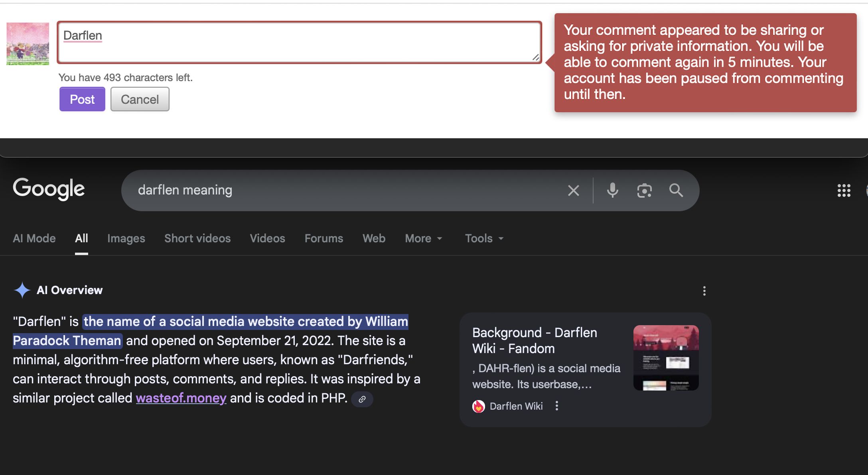Click the red private information warning message
Image resolution: width=868 pixels, height=475 pixels.
(x=705, y=63)
